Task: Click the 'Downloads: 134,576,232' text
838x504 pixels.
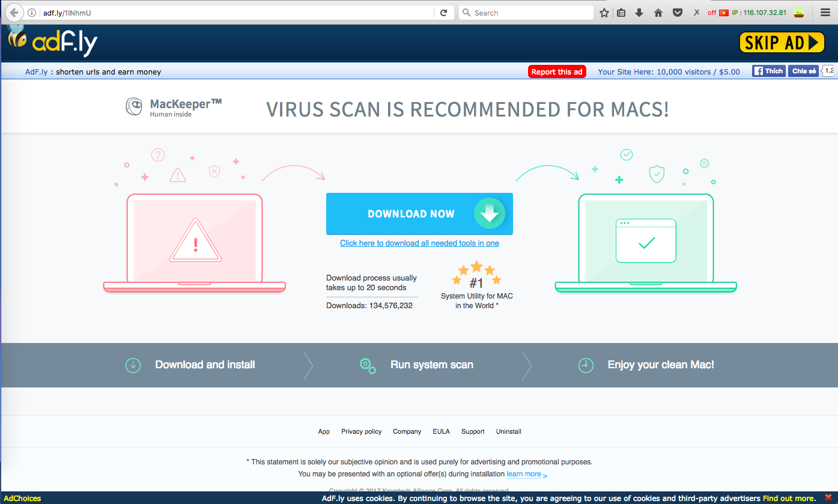Action: click(369, 305)
